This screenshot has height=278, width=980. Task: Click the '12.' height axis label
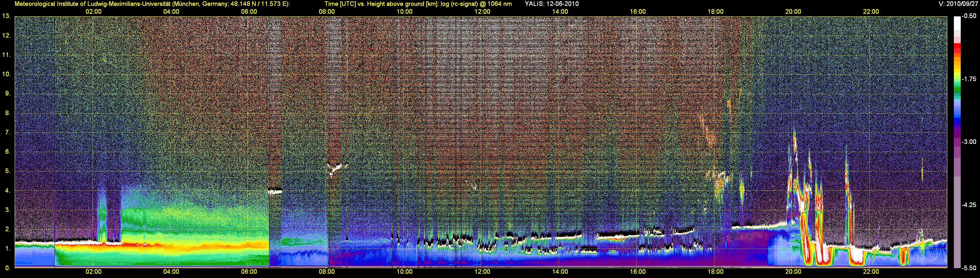tap(6, 35)
